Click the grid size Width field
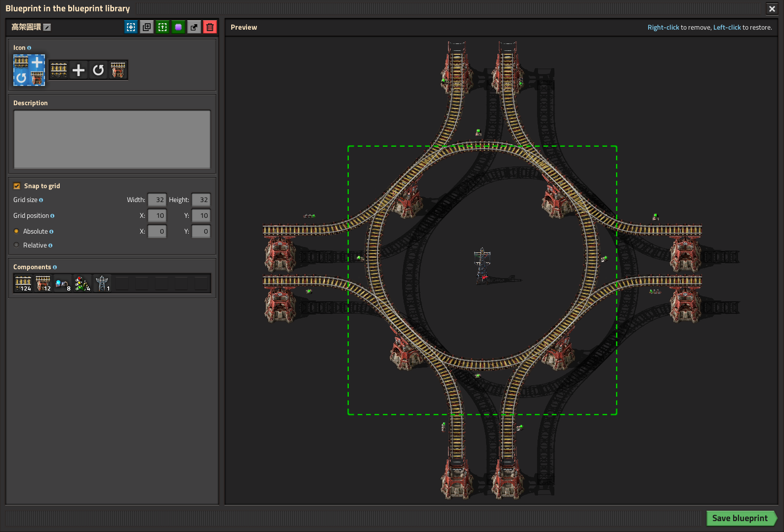This screenshot has width=784, height=532. [157, 200]
